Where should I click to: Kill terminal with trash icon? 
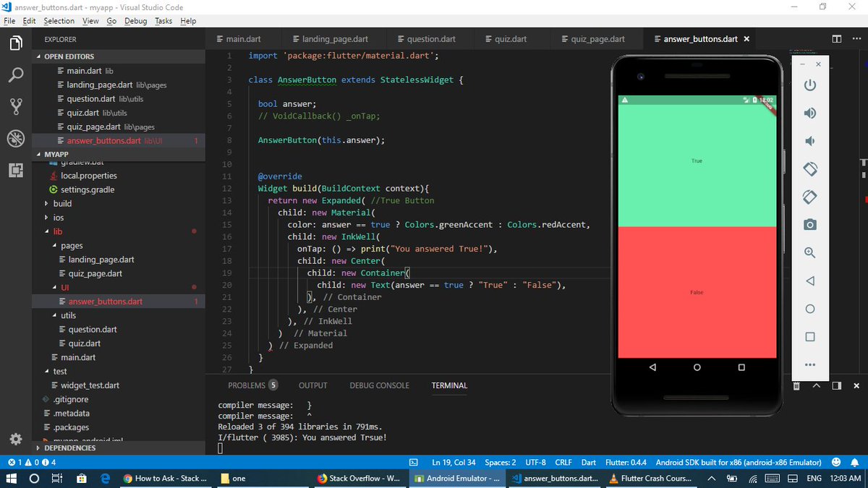pos(796,386)
